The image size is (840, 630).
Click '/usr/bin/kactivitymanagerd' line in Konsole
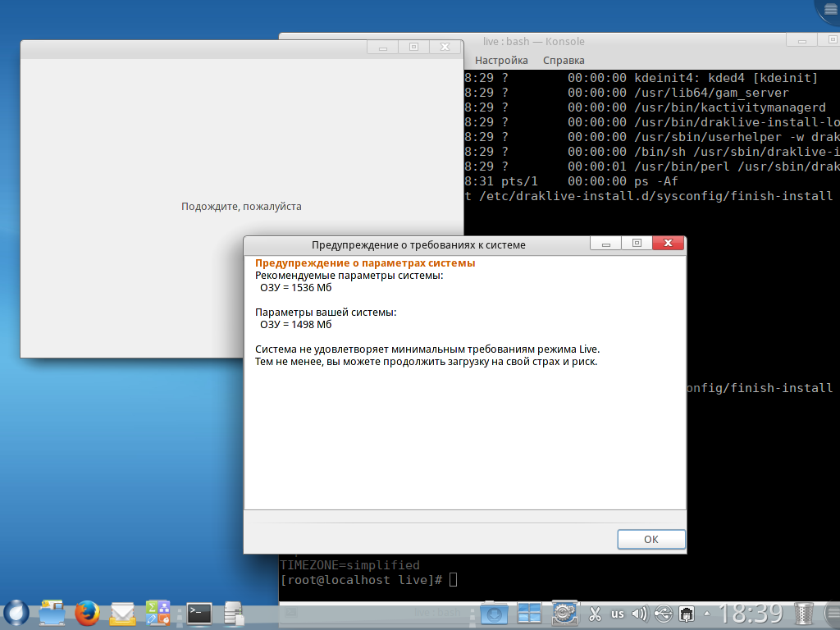tap(730, 107)
